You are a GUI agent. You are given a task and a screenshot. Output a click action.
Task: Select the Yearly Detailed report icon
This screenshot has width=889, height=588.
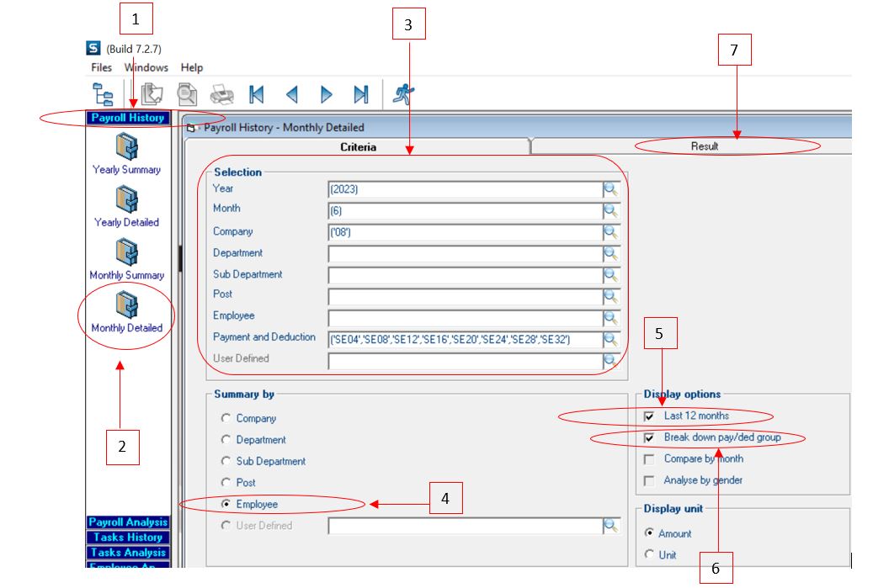[x=126, y=203]
